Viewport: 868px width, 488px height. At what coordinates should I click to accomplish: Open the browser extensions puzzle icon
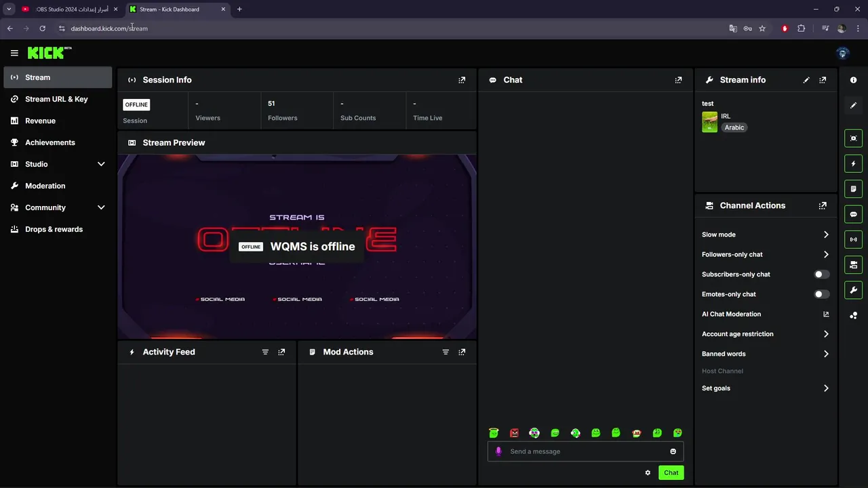(x=801, y=28)
